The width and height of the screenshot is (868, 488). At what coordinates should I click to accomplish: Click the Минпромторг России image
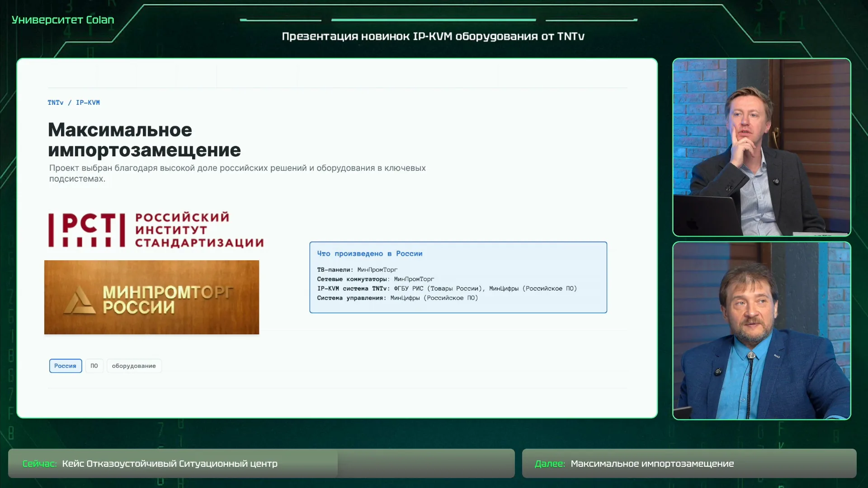151,297
